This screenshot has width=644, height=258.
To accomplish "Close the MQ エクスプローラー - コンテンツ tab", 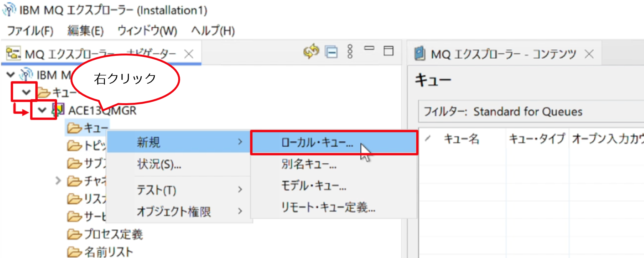I will pyautogui.click(x=589, y=54).
